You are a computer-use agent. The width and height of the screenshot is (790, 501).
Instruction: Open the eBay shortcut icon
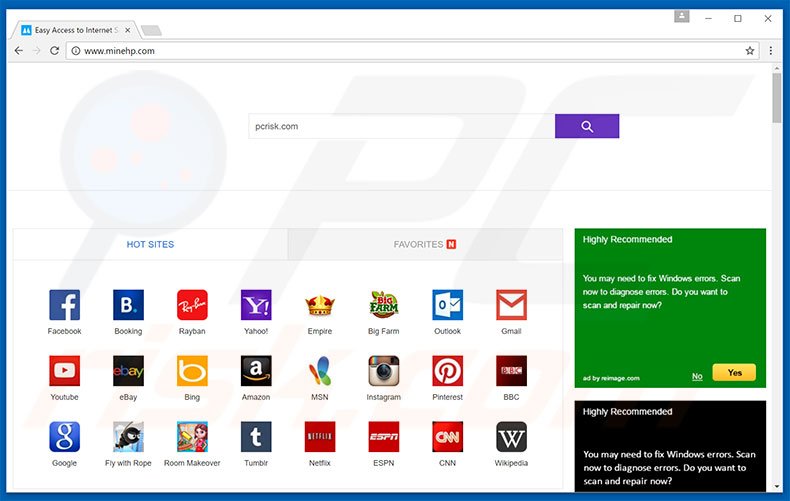tap(128, 371)
